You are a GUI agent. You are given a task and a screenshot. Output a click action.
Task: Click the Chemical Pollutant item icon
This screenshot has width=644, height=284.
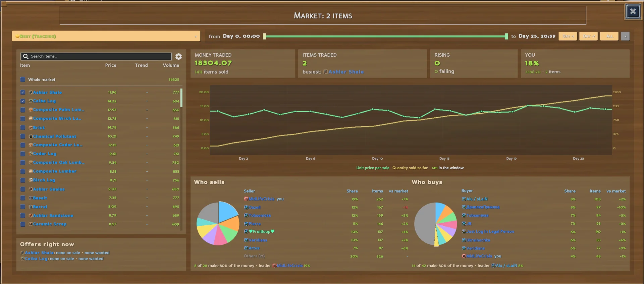click(31, 136)
